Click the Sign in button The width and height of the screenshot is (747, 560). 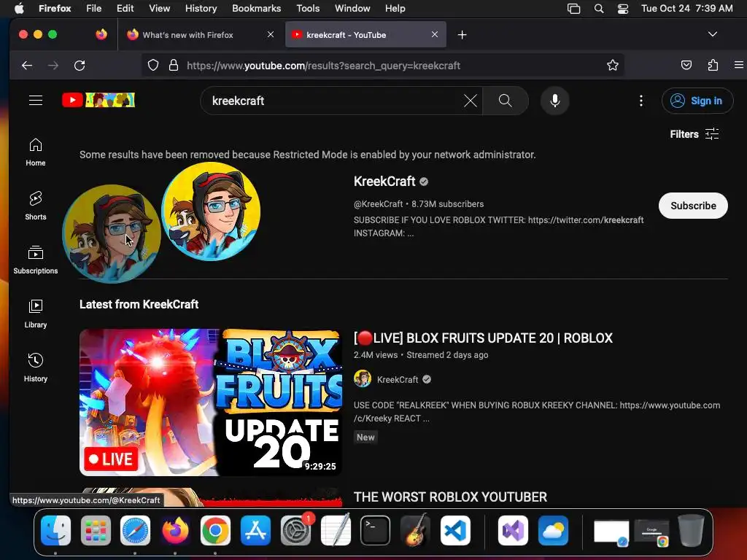[x=697, y=101]
